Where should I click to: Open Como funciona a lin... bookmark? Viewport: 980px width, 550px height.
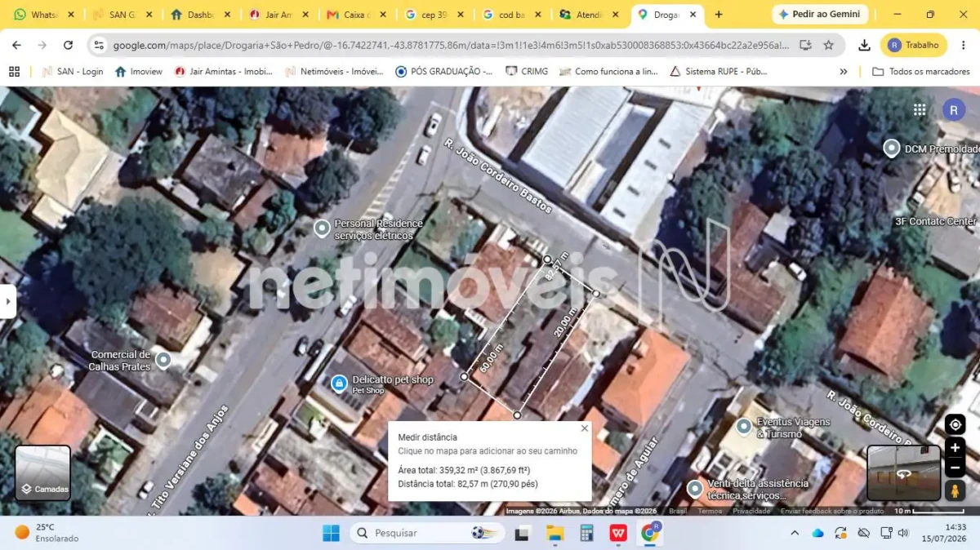click(x=608, y=72)
